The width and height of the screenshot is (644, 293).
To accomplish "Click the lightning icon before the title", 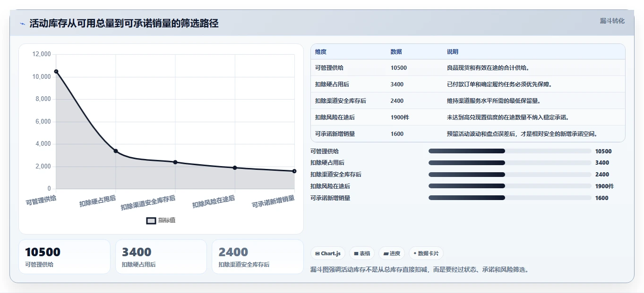I will [22, 24].
